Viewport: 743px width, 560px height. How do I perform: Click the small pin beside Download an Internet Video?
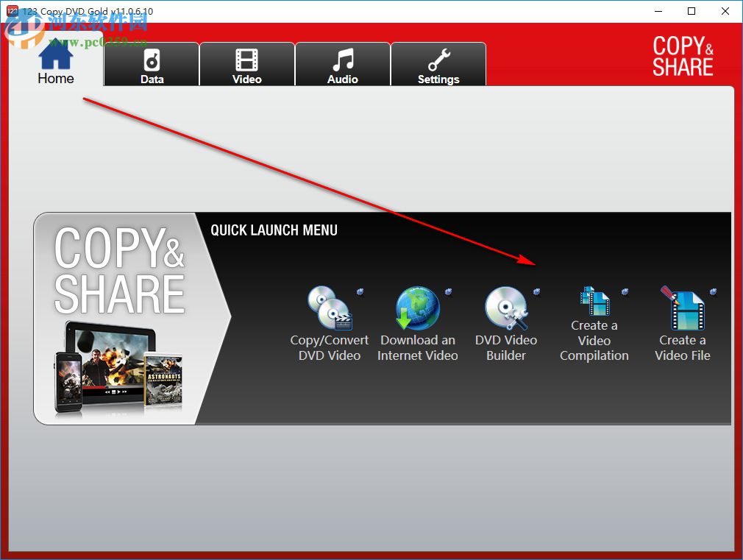pyautogui.click(x=448, y=291)
